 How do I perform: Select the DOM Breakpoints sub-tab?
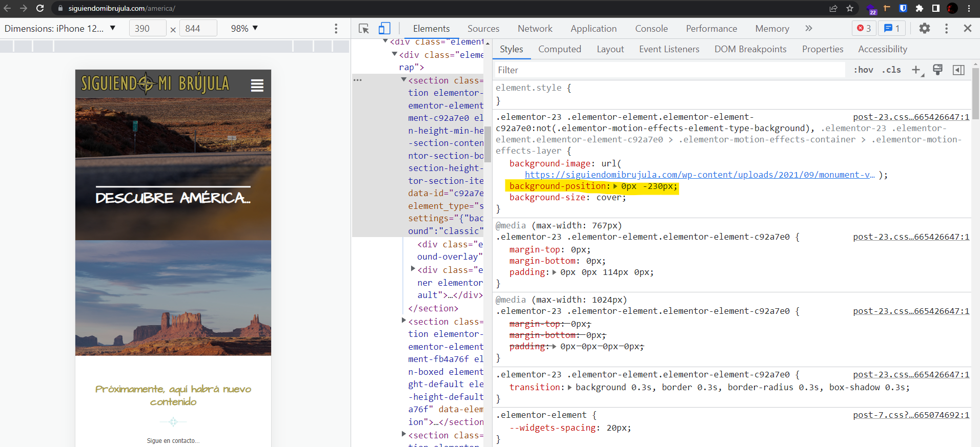[x=750, y=49]
